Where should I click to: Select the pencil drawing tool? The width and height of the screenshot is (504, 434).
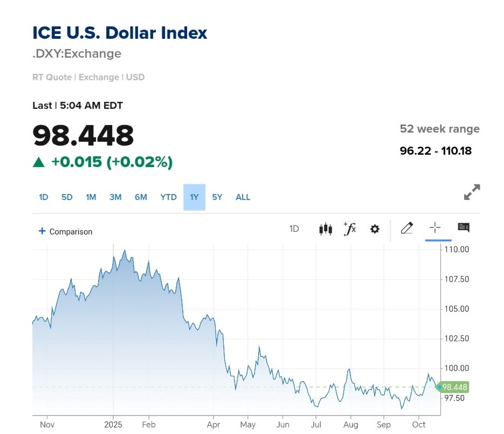407,229
